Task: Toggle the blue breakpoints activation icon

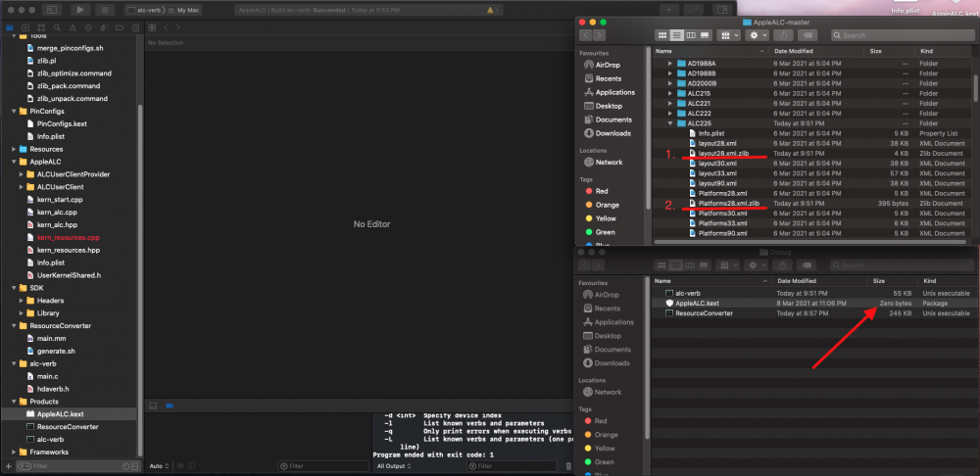Action: [x=170, y=405]
